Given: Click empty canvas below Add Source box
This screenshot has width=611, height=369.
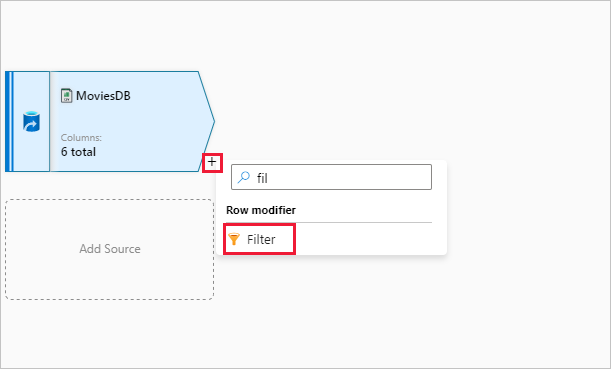Looking at the screenshot, I should coord(109,333).
